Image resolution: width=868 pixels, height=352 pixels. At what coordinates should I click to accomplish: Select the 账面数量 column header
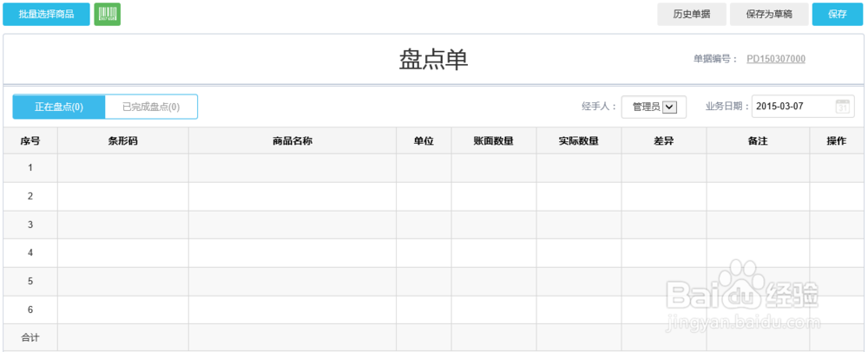(x=493, y=140)
